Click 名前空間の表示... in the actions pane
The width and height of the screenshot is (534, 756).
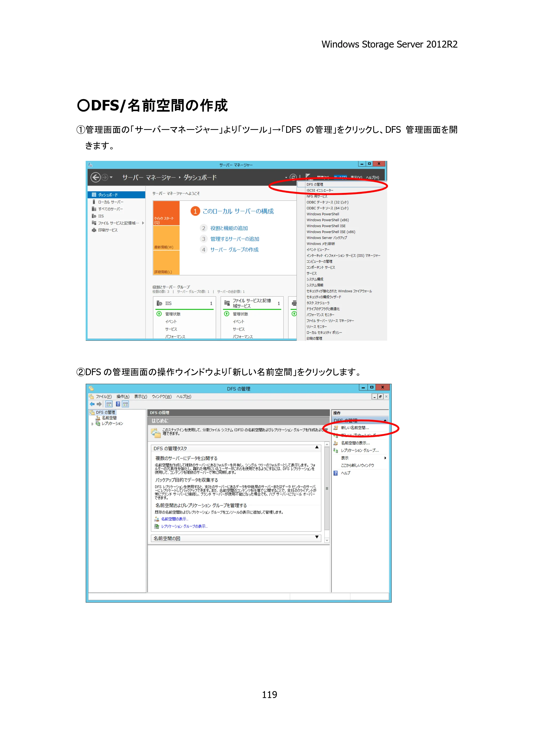coord(355,443)
